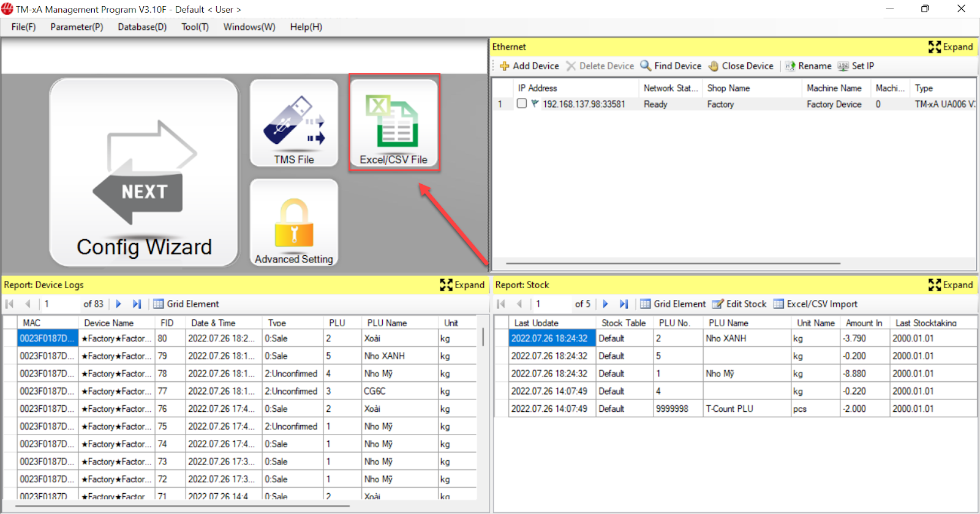
Task: Open Advanced Setting with padlock icon
Action: point(294,223)
